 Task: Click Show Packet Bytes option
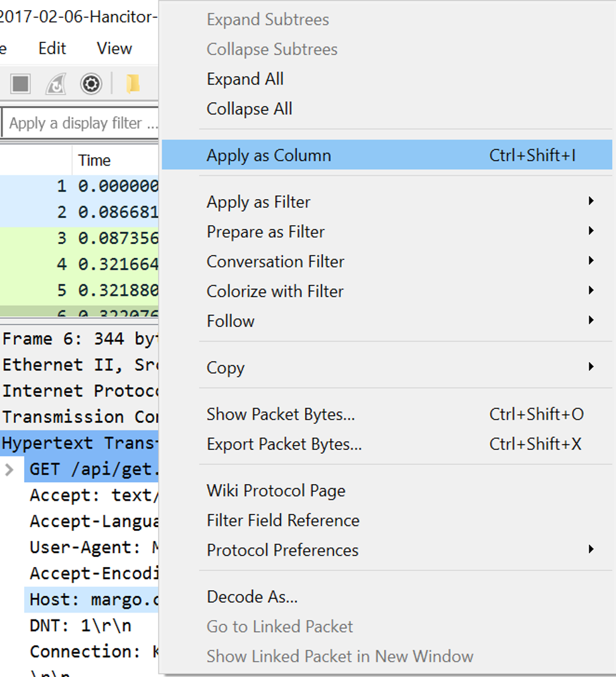click(281, 415)
